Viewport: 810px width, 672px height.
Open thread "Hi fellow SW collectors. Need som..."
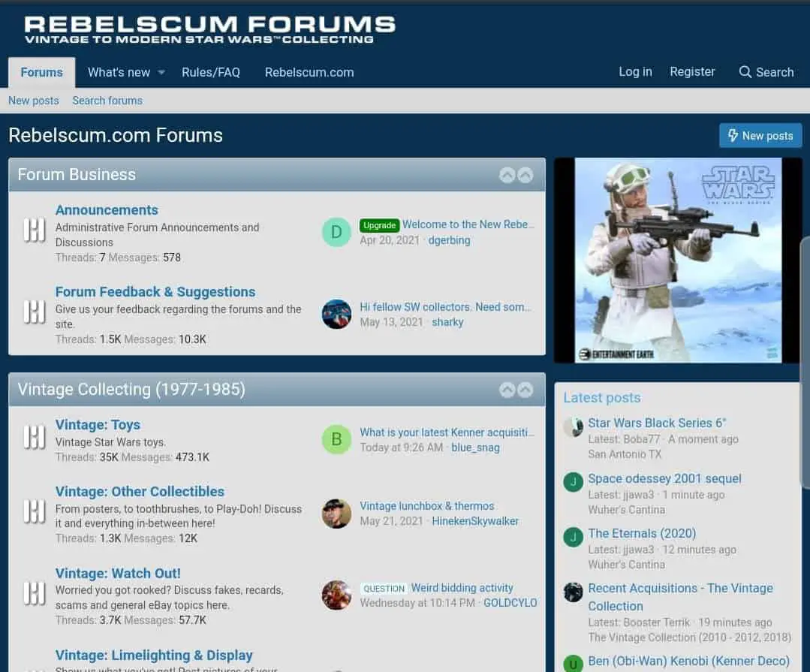446,307
